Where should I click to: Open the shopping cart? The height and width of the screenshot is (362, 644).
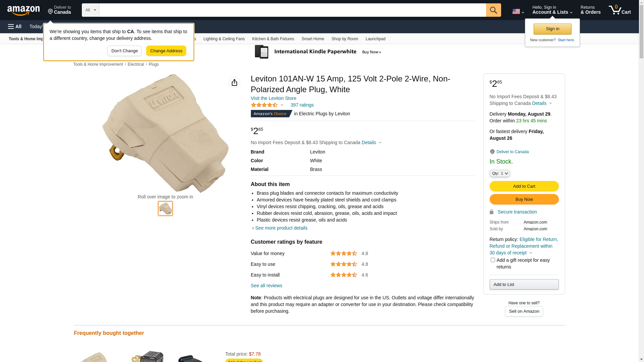[620, 10]
